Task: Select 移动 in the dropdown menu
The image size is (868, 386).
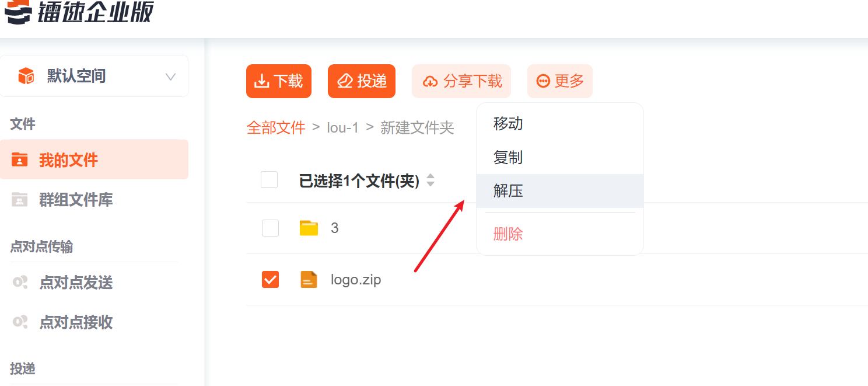Action: coord(508,124)
